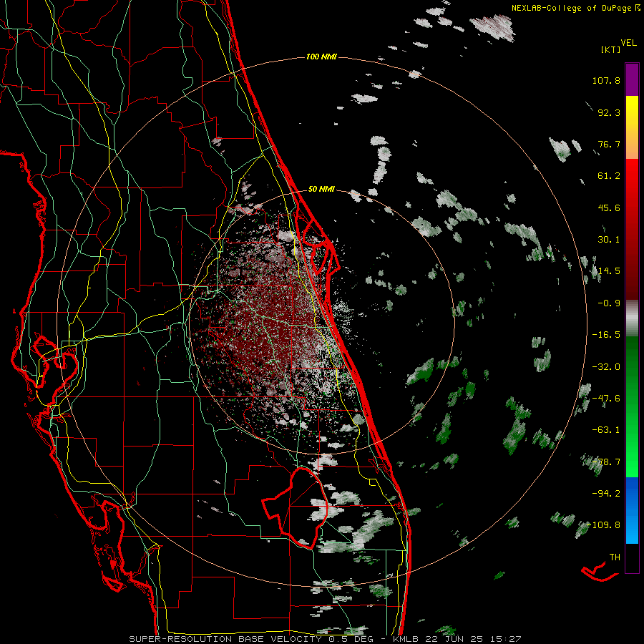
Task: Select the 92.3 legend value
Action: (x=609, y=112)
